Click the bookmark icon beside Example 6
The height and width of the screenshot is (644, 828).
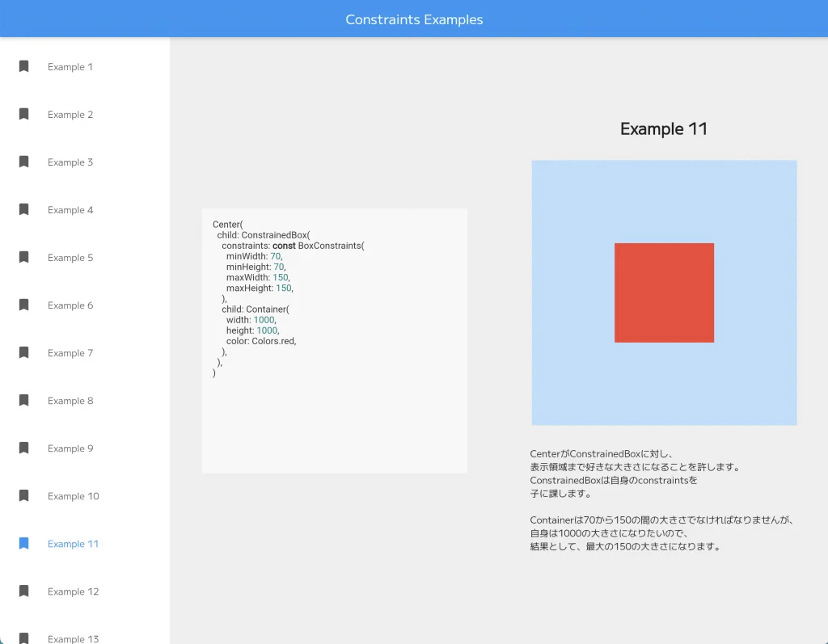23,305
